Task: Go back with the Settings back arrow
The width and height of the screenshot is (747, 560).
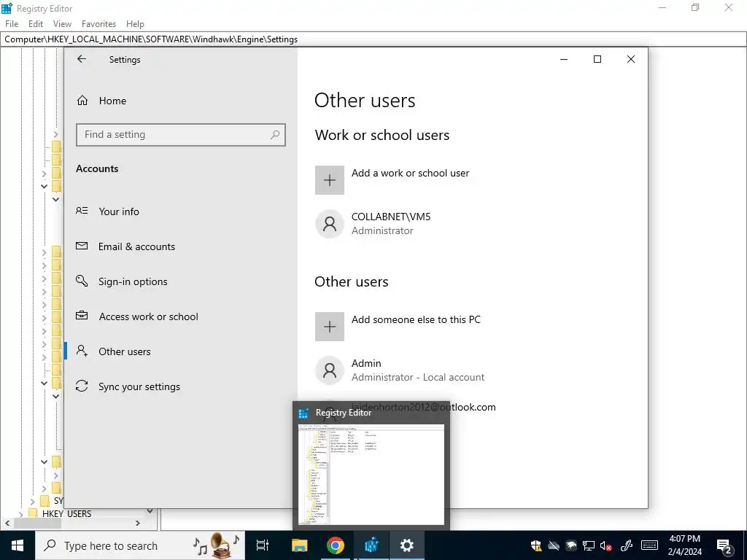Action: point(82,59)
